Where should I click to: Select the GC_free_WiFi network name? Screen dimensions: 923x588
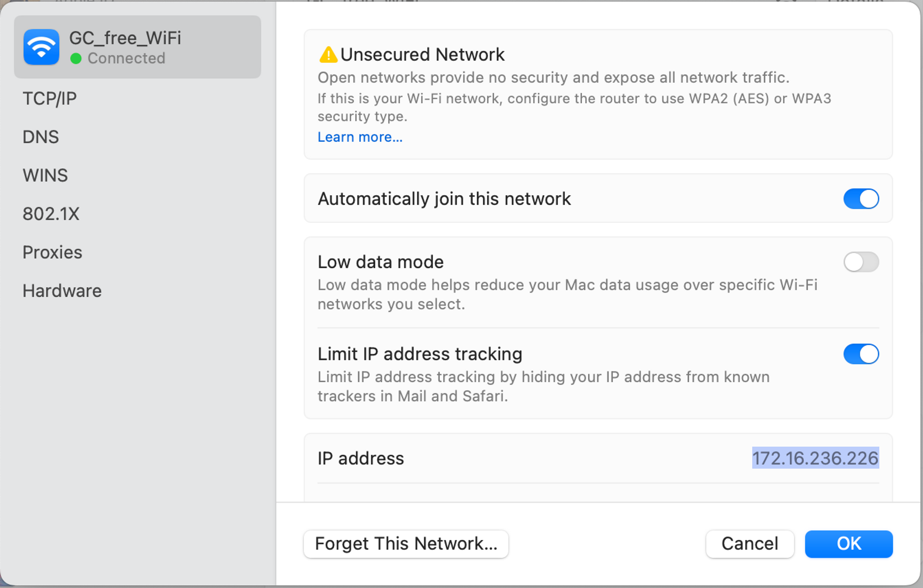(x=125, y=38)
